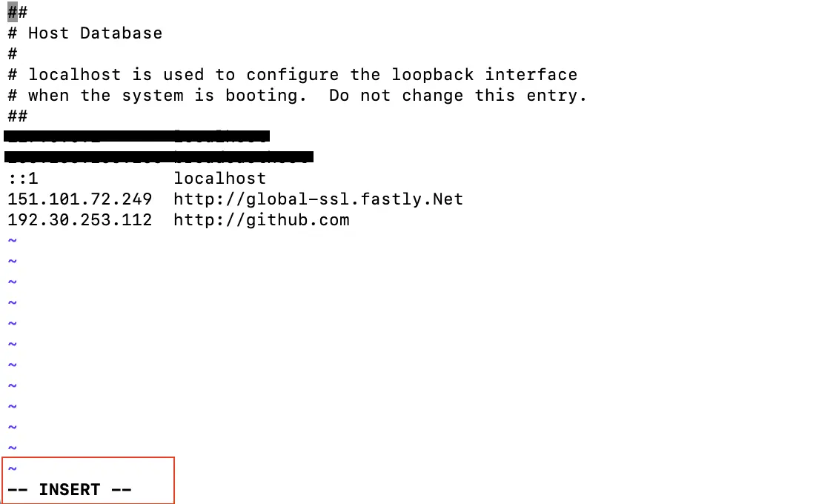Click the '::1' IPv6 address
This screenshot has width=839, height=504.
pyautogui.click(x=22, y=178)
